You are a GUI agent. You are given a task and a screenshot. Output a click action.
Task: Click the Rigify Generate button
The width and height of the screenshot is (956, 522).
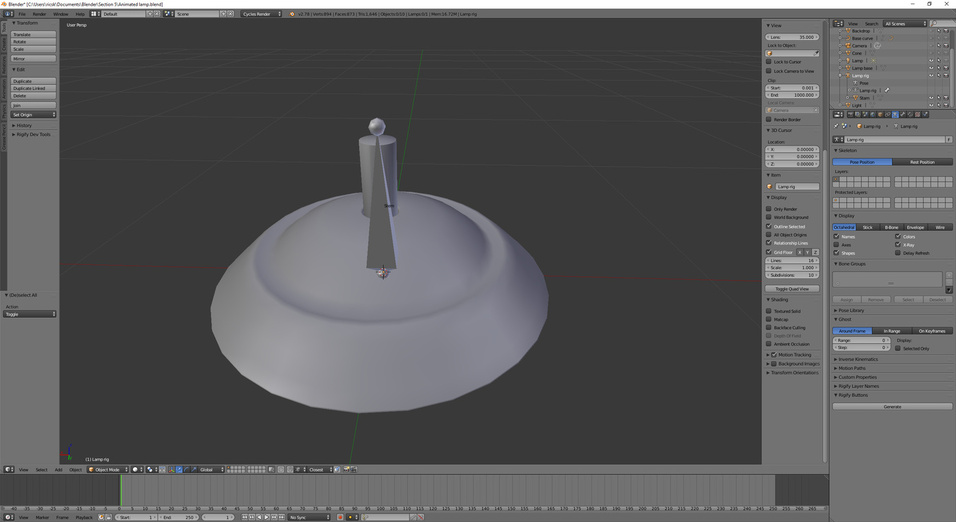(x=892, y=406)
